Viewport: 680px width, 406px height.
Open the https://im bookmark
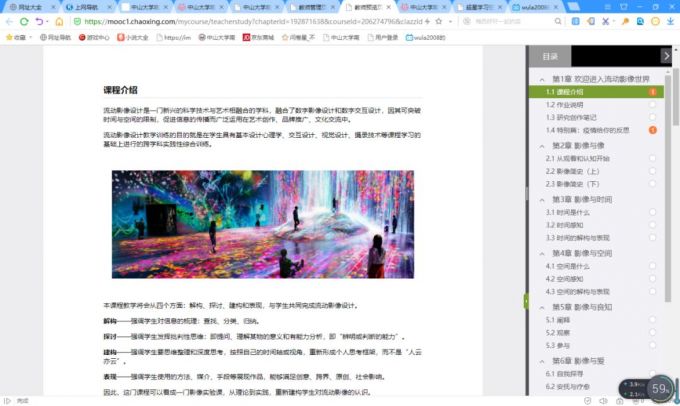pyautogui.click(x=173, y=38)
